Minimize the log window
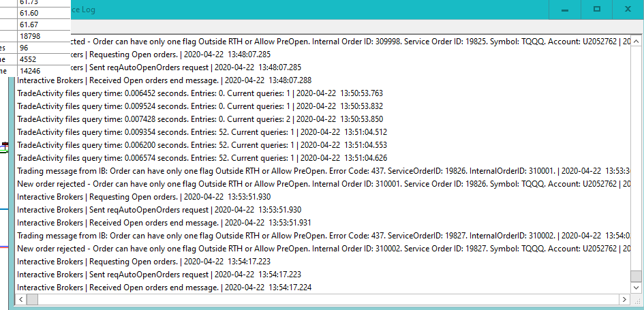644x310 pixels. (x=565, y=10)
